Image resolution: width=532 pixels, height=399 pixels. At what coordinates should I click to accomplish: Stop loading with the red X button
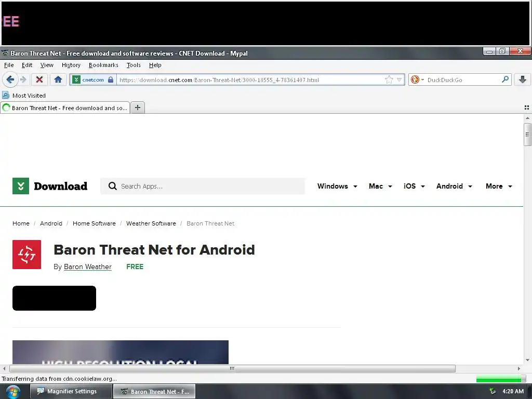pos(39,79)
